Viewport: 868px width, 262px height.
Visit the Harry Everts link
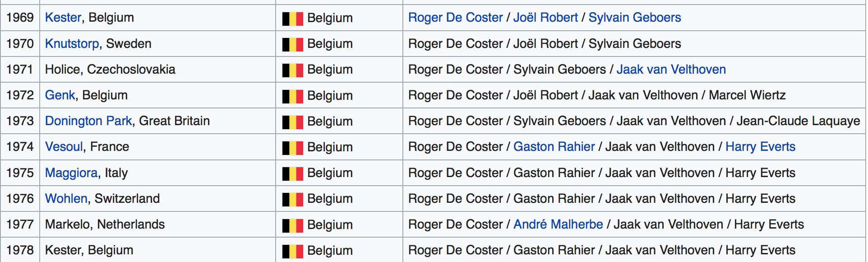(x=761, y=147)
